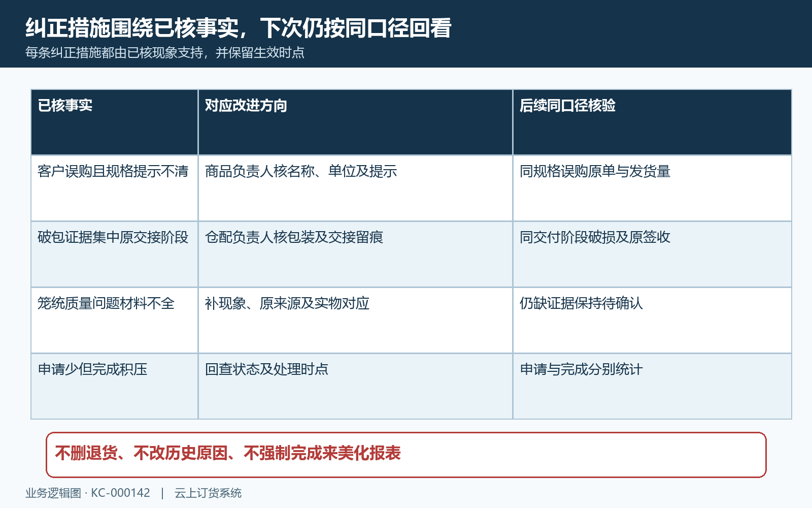Image resolution: width=812 pixels, height=508 pixels.
Task: Click footer text 云上订货系统
Action: click(x=208, y=493)
